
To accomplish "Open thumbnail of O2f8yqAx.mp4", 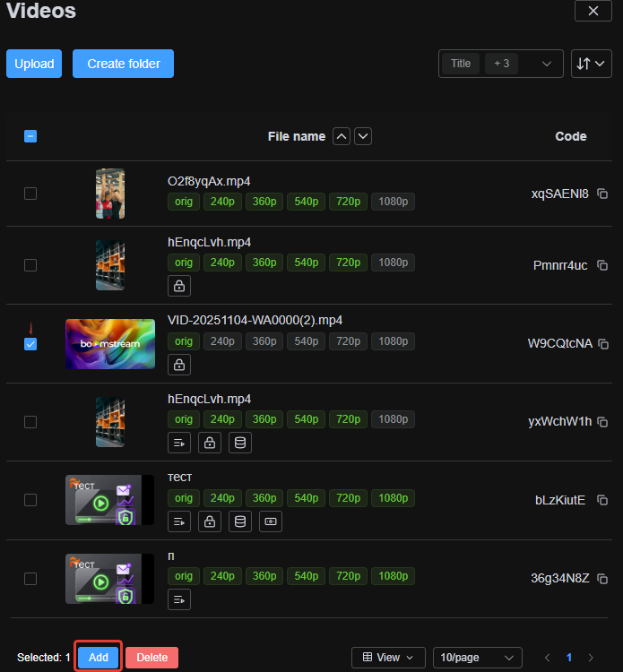I will tap(110, 194).
